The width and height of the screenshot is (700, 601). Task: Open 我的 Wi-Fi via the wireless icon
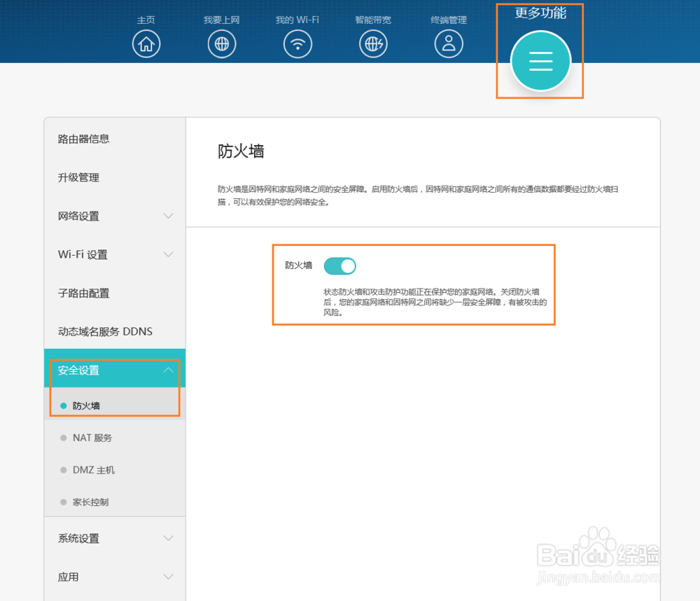tap(297, 43)
